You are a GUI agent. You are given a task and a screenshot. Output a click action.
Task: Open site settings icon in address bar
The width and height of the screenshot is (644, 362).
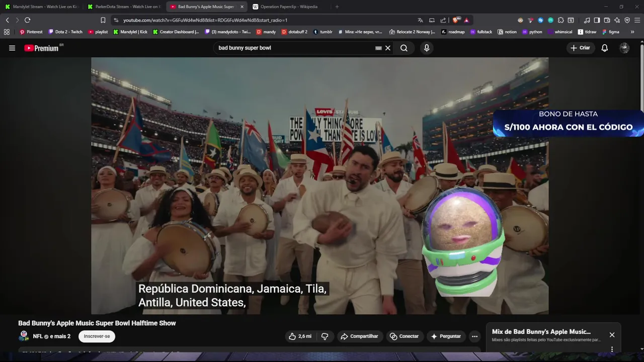116,20
